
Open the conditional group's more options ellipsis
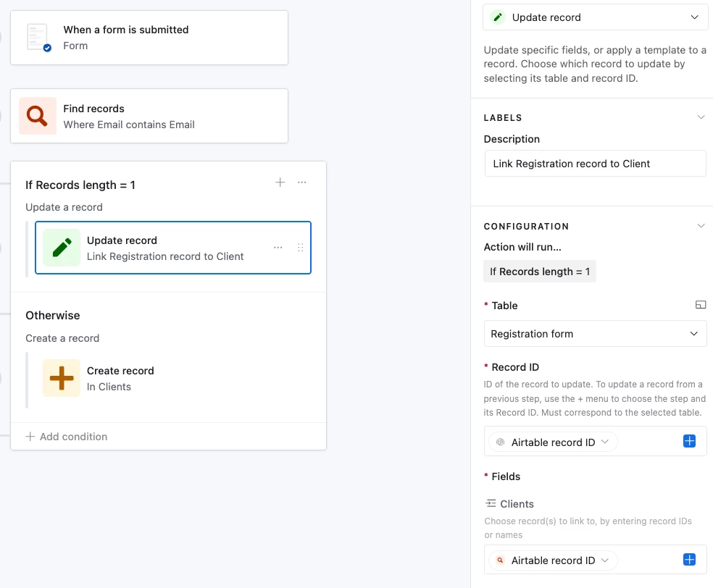(x=302, y=182)
